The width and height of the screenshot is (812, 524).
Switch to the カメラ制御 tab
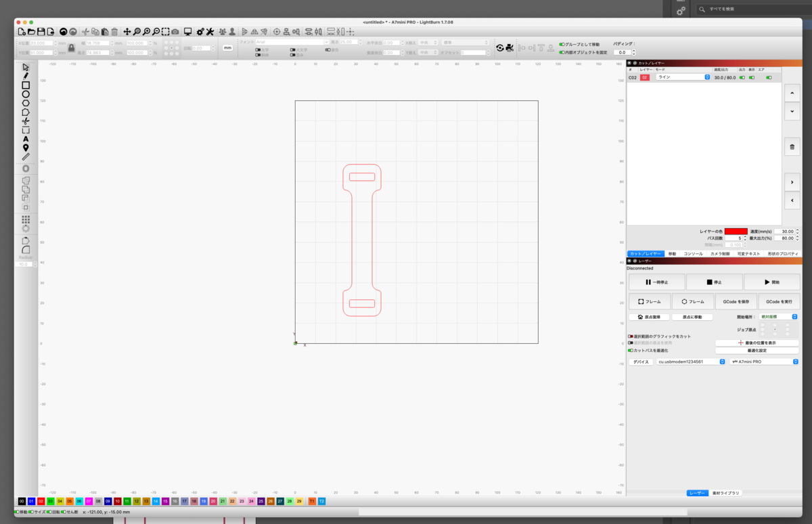720,253
